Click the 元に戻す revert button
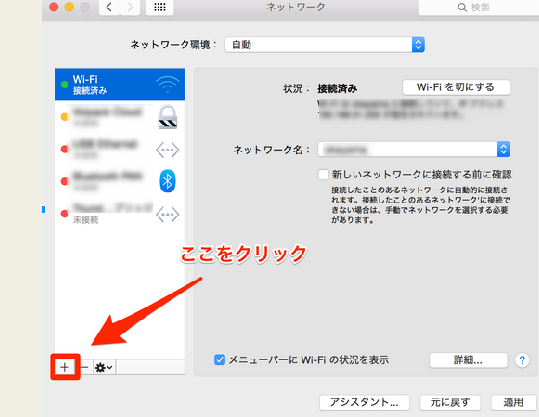 450,402
